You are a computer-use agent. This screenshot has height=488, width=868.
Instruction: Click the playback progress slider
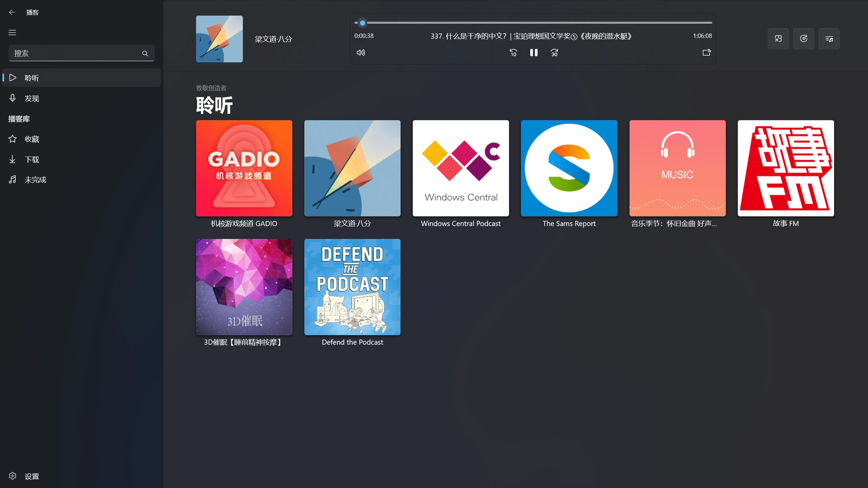533,23
